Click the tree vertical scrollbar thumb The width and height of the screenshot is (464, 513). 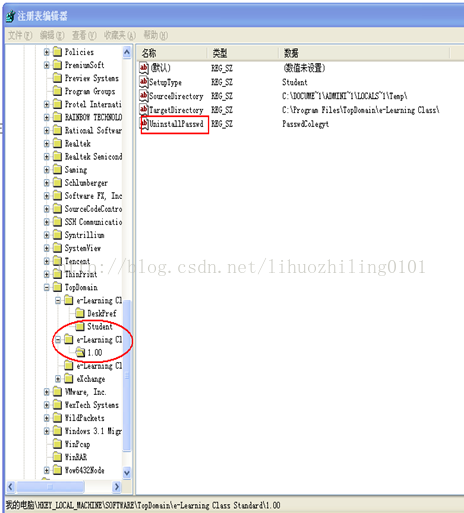point(127,376)
